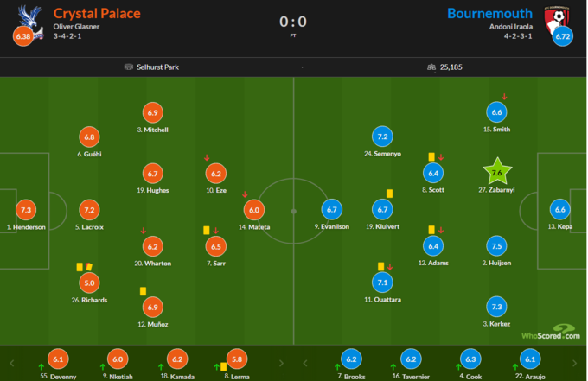Viewport: 588px width, 381px height.
Task: Click Mateta's 6.0 rating circle
Action: [x=254, y=209]
